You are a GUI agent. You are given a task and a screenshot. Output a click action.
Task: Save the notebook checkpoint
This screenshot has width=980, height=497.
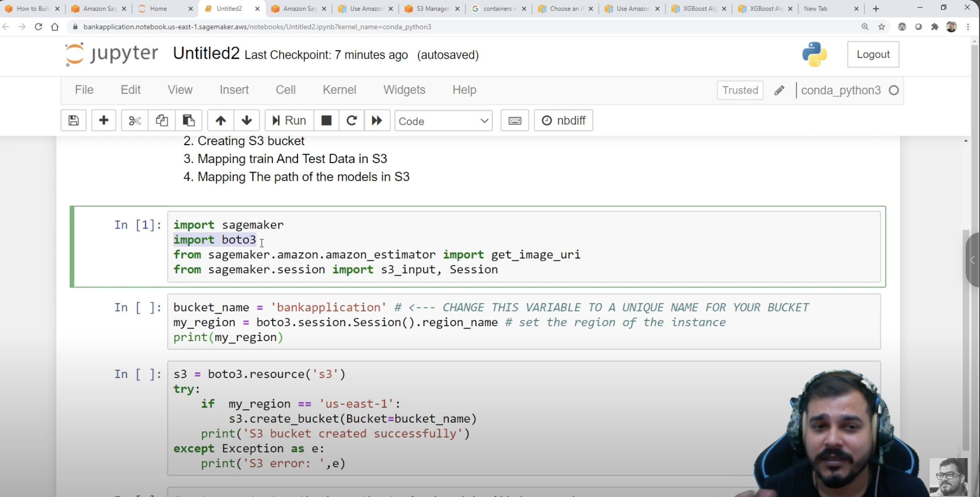point(73,120)
